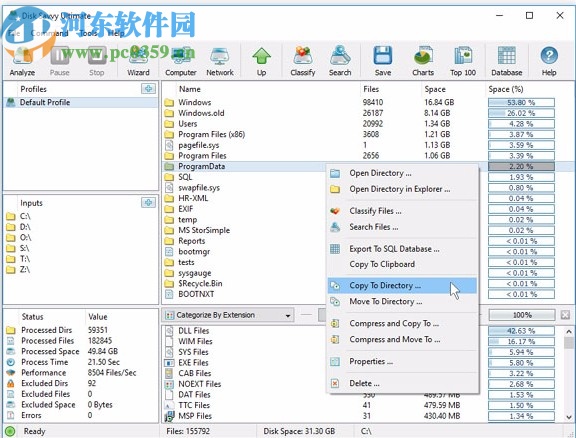Select Search Files menu entry

403,227
